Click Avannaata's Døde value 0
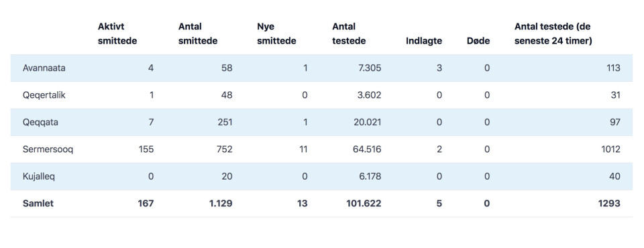This screenshot has height=248, width=644. click(x=487, y=68)
